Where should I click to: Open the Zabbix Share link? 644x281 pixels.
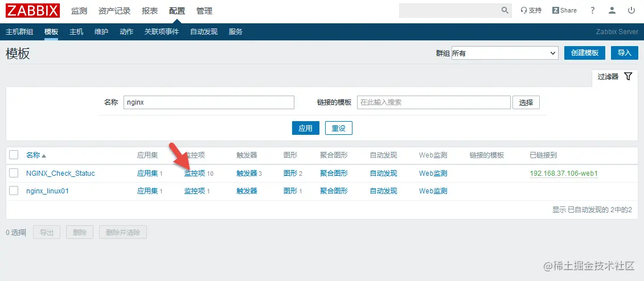tap(564, 10)
